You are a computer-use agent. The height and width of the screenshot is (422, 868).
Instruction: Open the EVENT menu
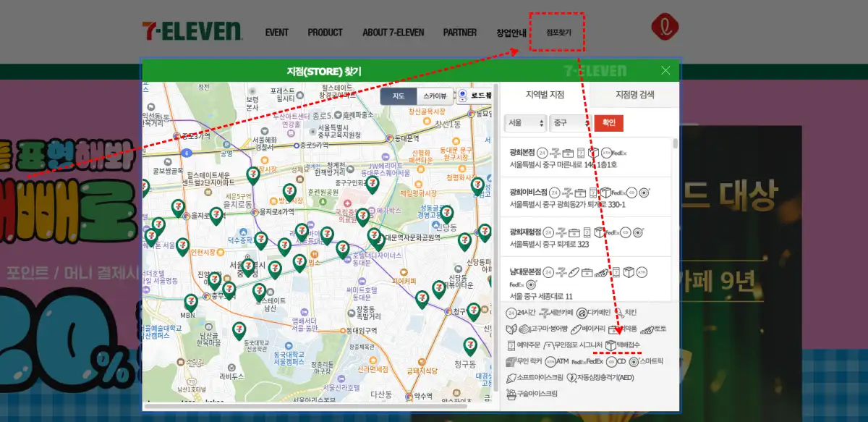pyautogui.click(x=277, y=33)
